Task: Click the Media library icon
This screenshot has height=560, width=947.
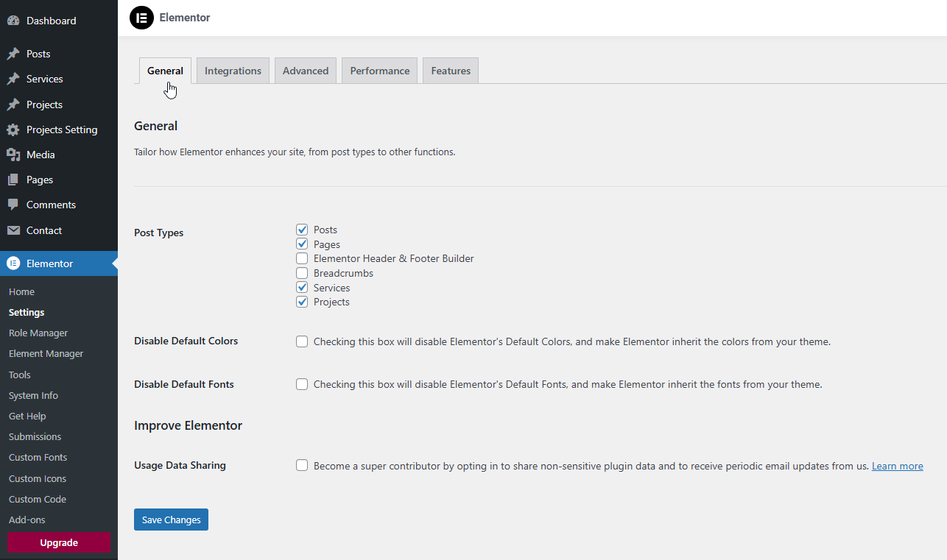Action: pos(13,155)
